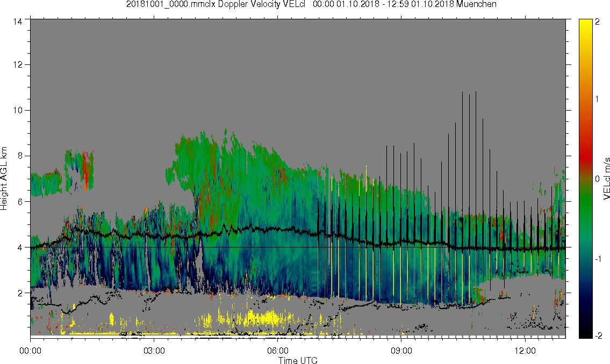Click the '03:00' time tick label
The width and height of the screenshot is (610, 364).
coord(154,351)
